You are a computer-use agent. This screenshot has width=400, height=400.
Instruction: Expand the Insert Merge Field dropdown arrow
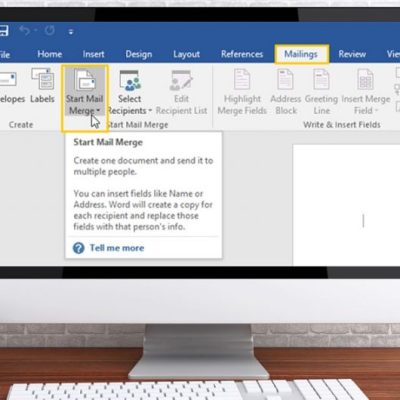click(x=376, y=111)
